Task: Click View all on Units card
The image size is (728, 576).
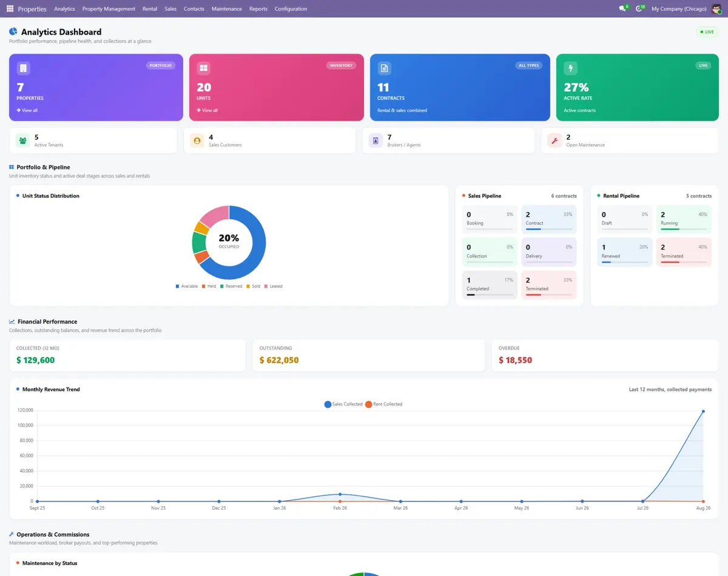Action: click(x=207, y=110)
